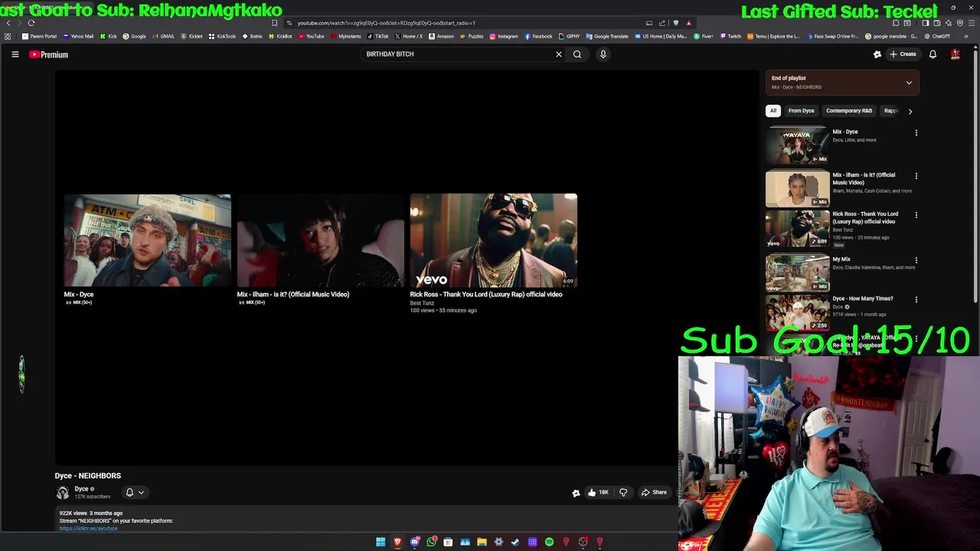980x551 pixels.
Task: Expand the subscription options chevron
Action: [x=141, y=493]
